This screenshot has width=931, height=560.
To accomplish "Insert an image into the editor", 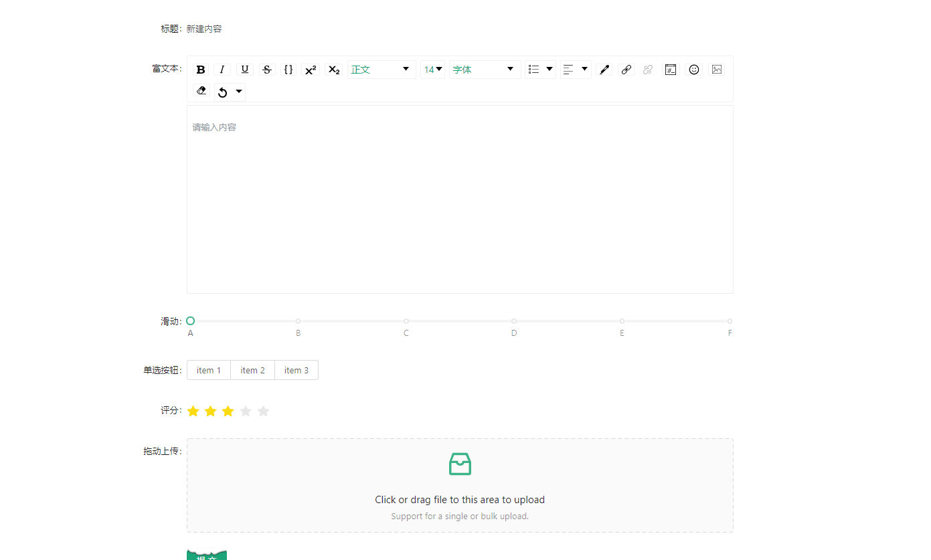I will pos(717,70).
